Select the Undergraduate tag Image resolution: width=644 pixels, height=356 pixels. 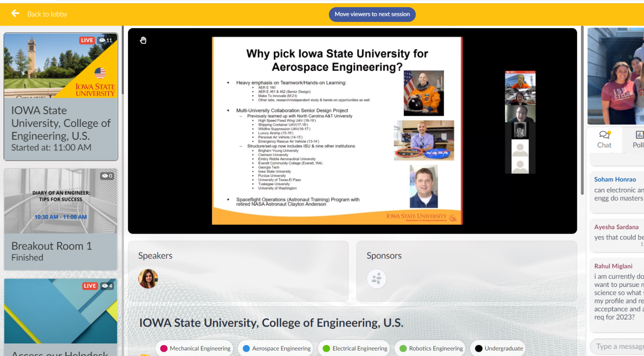[x=498, y=348]
